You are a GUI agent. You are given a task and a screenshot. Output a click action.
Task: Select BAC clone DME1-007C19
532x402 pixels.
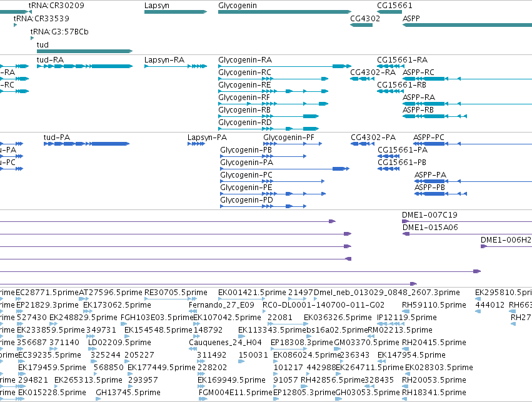[467, 221]
